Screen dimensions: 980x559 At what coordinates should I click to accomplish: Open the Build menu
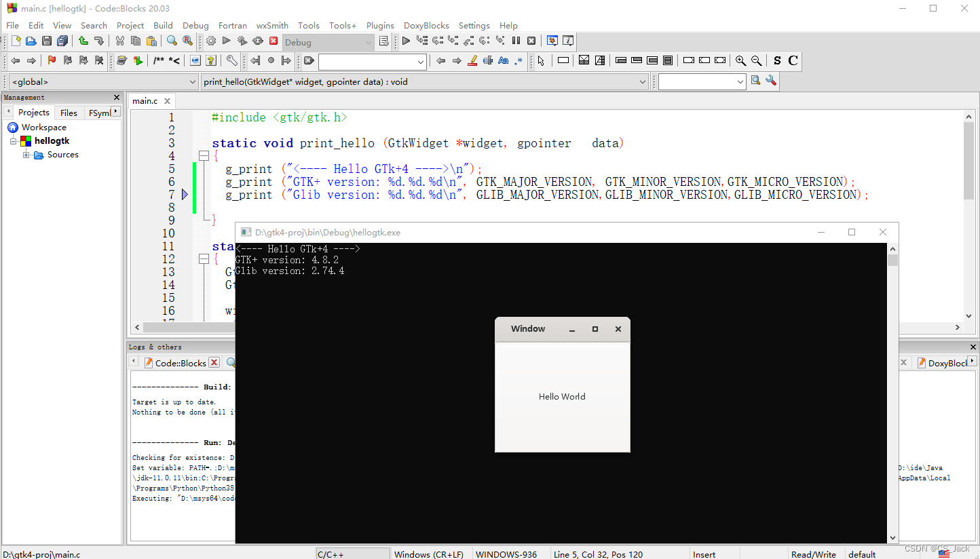tap(163, 25)
